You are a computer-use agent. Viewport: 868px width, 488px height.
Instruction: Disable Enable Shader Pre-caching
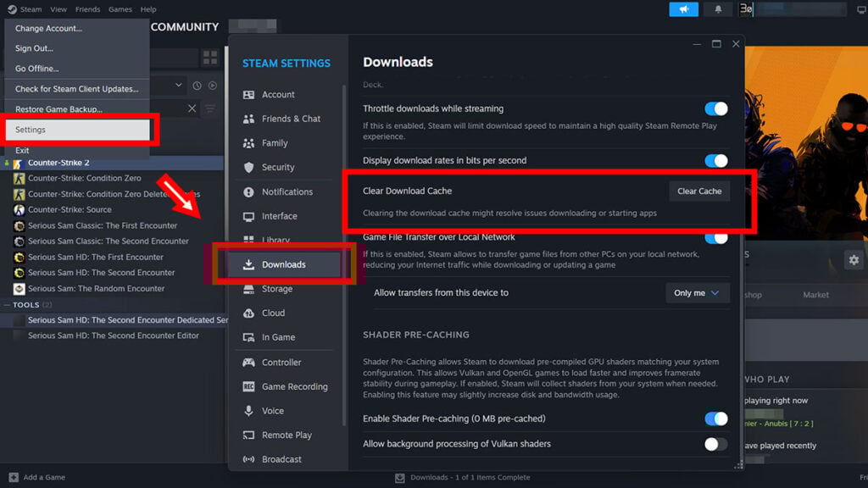click(x=716, y=419)
